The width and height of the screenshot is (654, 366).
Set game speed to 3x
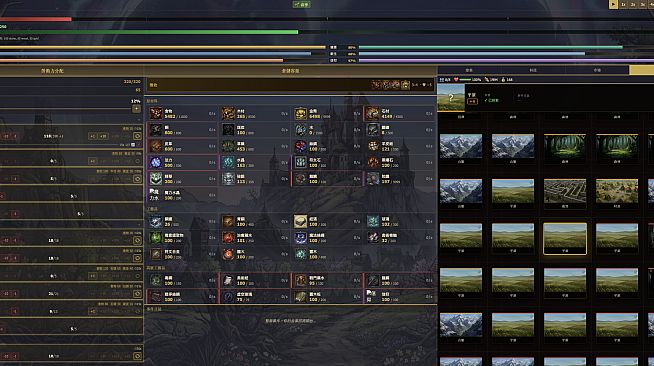click(642, 4)
